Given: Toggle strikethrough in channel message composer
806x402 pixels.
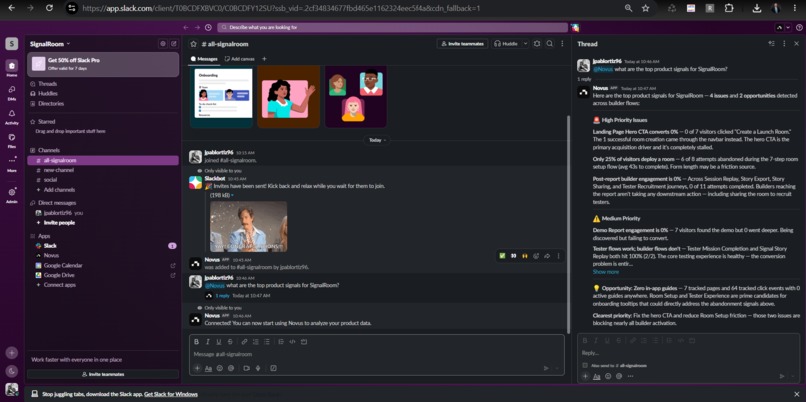Looking at the screenshot, I should 230,341.
